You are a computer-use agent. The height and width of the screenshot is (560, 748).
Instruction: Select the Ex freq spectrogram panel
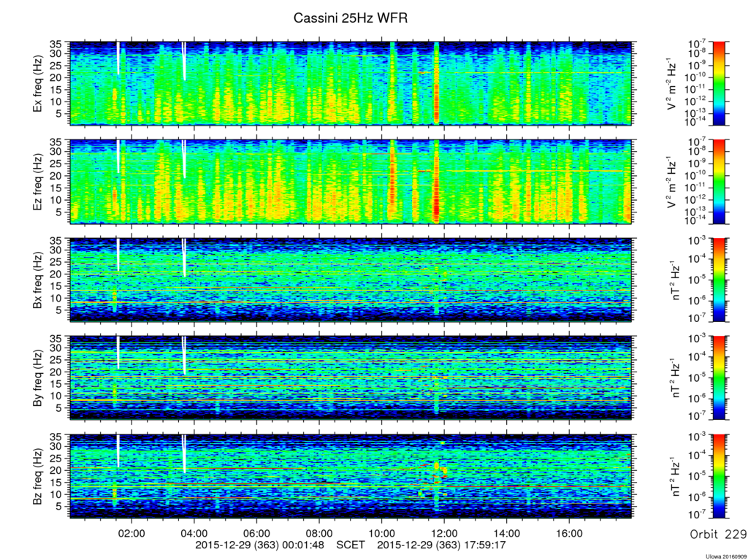pyautogui.click(x=351, y=83)
